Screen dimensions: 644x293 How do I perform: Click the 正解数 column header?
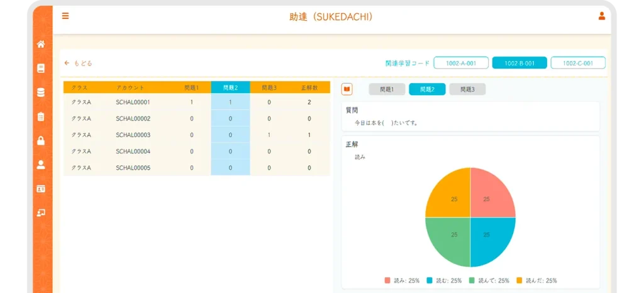[x=309, y=87]
